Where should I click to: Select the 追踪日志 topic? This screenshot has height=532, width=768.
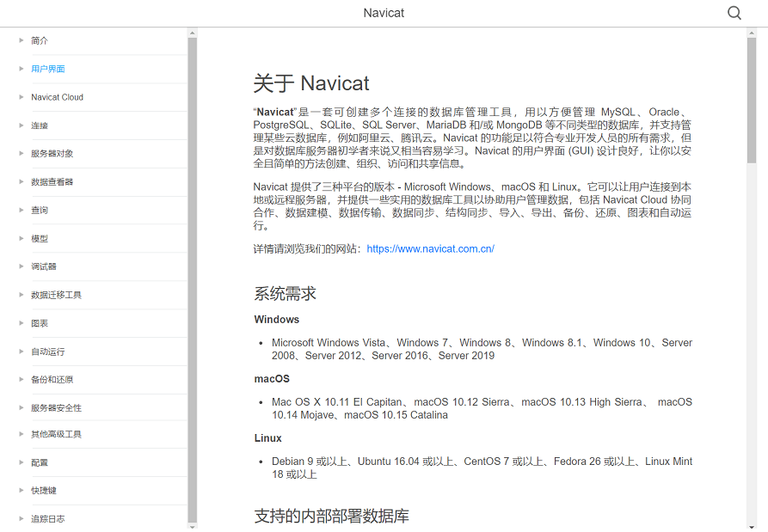click(48, 519)
